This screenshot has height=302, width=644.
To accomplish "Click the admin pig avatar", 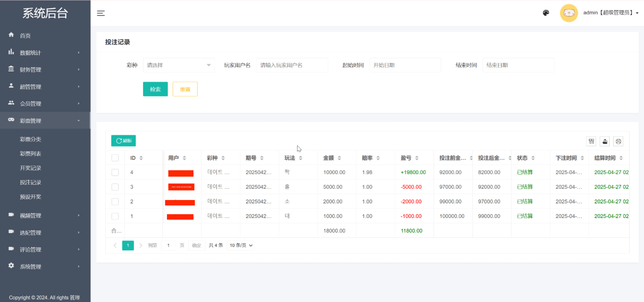I will pos(569,13).
